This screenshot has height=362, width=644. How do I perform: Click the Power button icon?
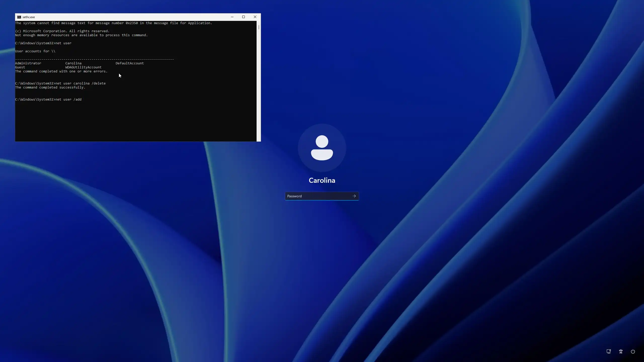(x=633, y=351)
